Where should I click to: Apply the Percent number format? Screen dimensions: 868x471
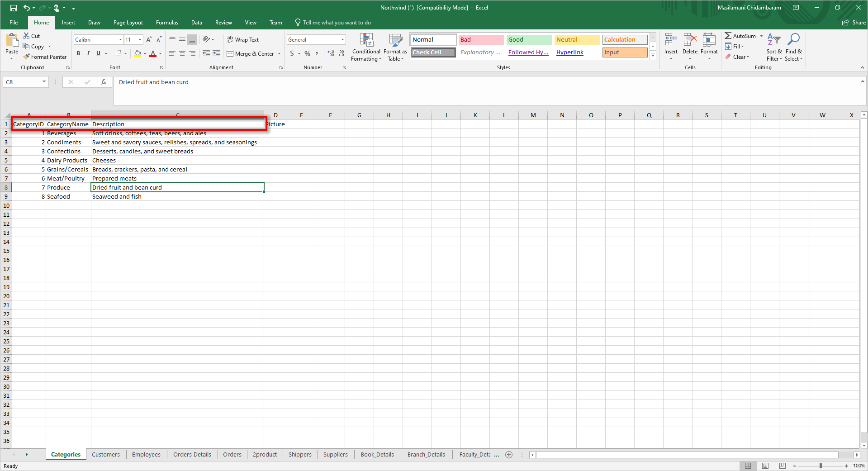tap(307, 53)
